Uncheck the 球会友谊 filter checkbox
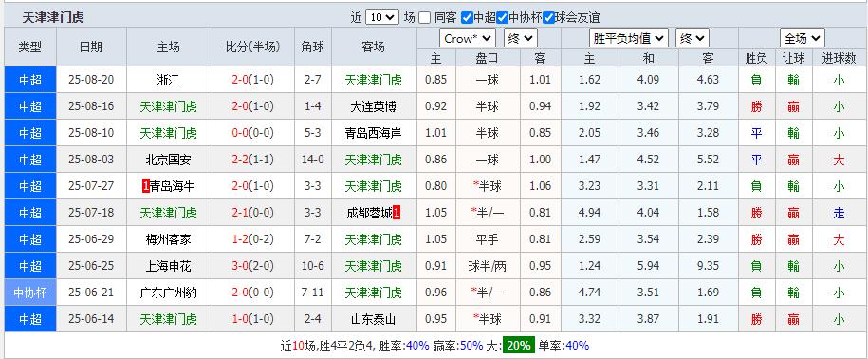 pyautogui.click(x=548, y=18)
